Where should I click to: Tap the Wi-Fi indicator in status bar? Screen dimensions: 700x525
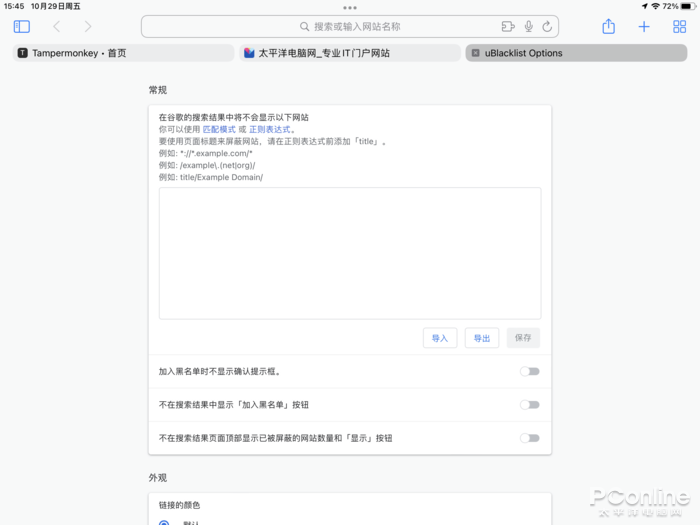pos(655,6)
